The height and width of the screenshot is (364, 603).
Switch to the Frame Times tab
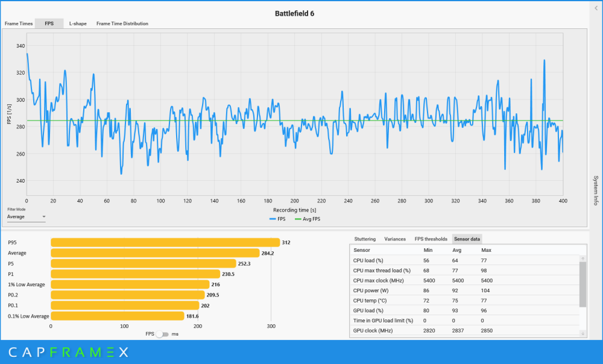tap(19, 24)
